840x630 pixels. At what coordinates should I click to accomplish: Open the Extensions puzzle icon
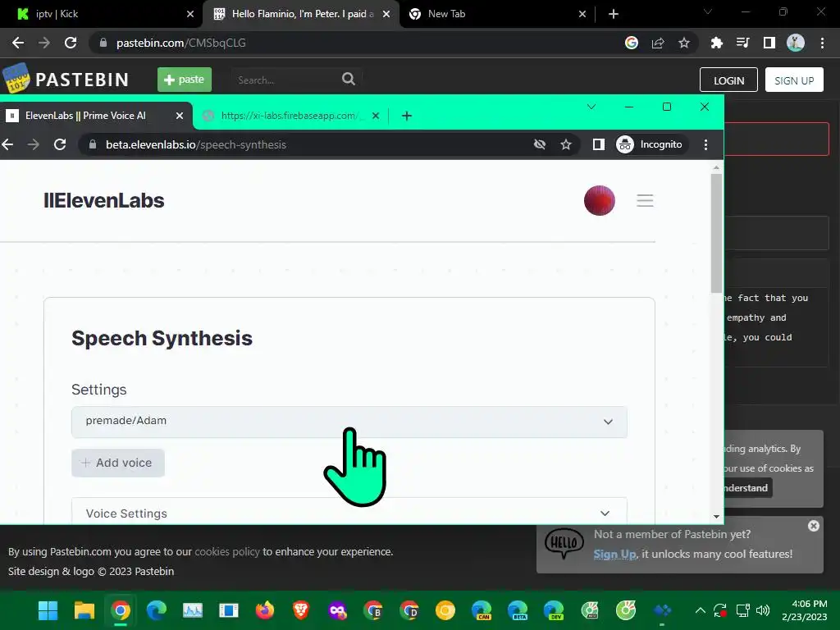(716, 43)
